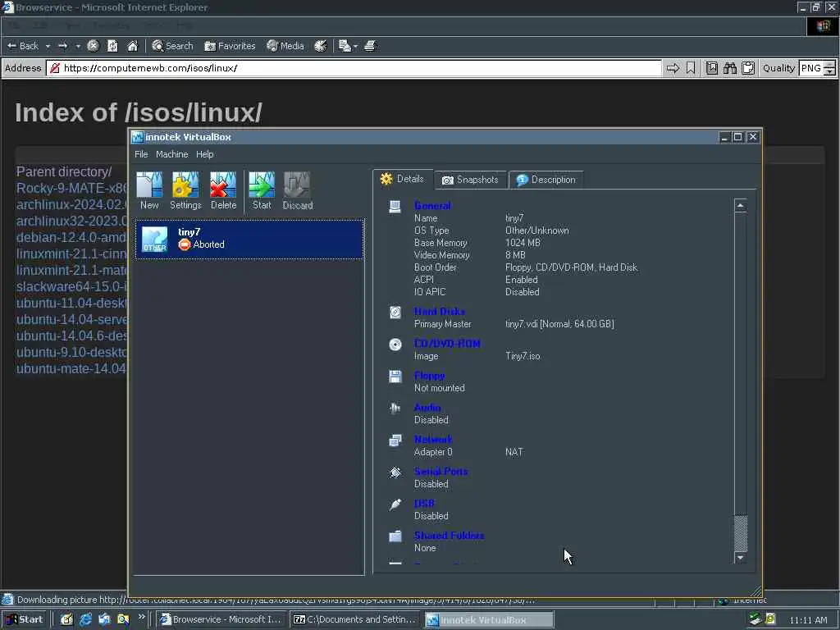Click the Go arrow next to address bar
This screenshot has width=840, height=630.
(x=673, y=68)
